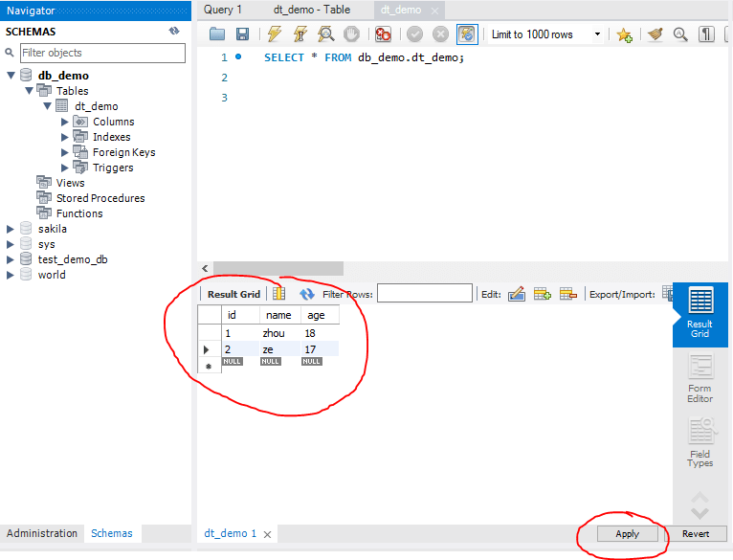Expand the Indexes node
Viewport: 733px width, 560px height.
coord(65,137)
